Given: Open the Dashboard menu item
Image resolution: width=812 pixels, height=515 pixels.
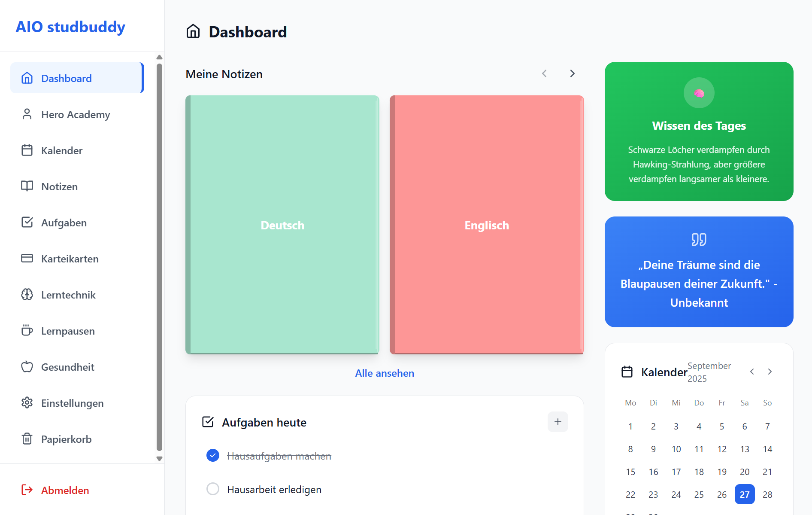Looking at the screenshot, I should [77, 78].
